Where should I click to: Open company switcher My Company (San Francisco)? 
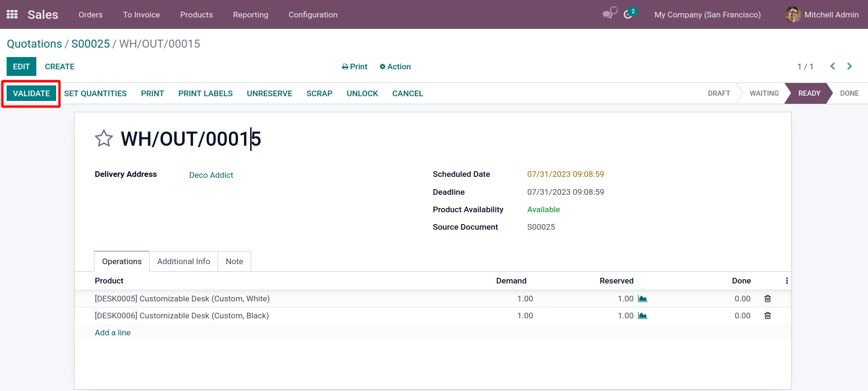tap(707, 15)
